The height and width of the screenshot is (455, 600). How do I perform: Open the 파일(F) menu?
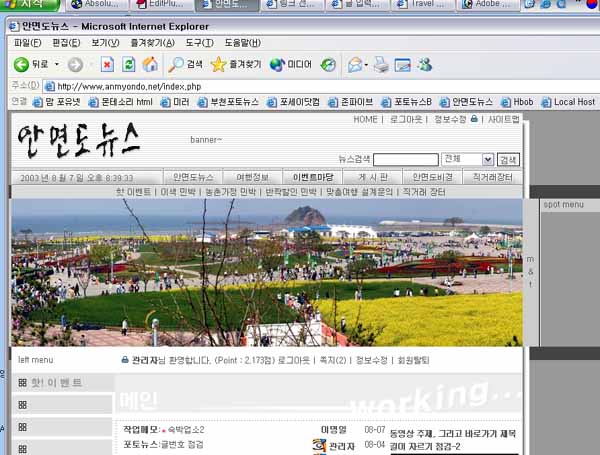pyautogui.click(x=27, y=43)
